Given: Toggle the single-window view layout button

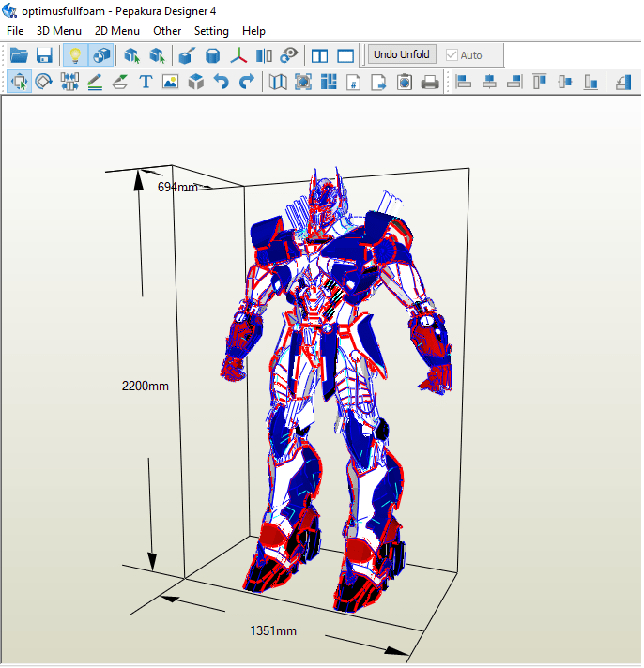Looking at the screenshot, I should (x=345, y=55).
